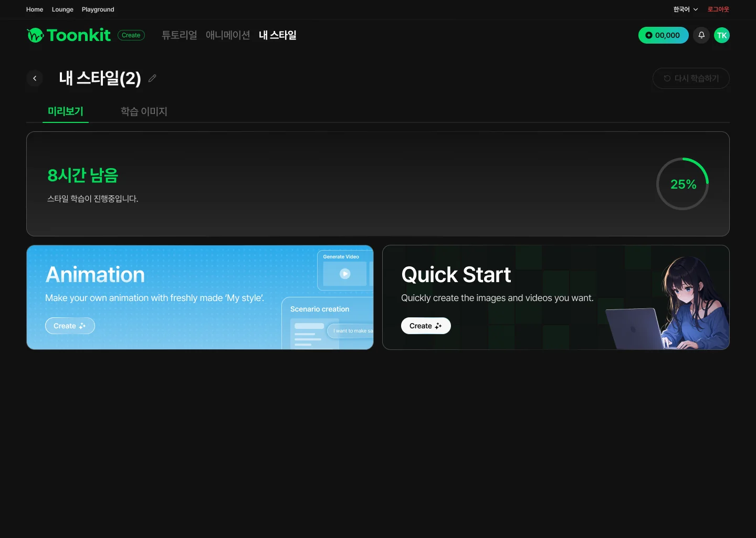Open the 애니메이션 menu item
The height and width of the screenshot is (538, 756).
pyautogui.click(x=228, y=35)
